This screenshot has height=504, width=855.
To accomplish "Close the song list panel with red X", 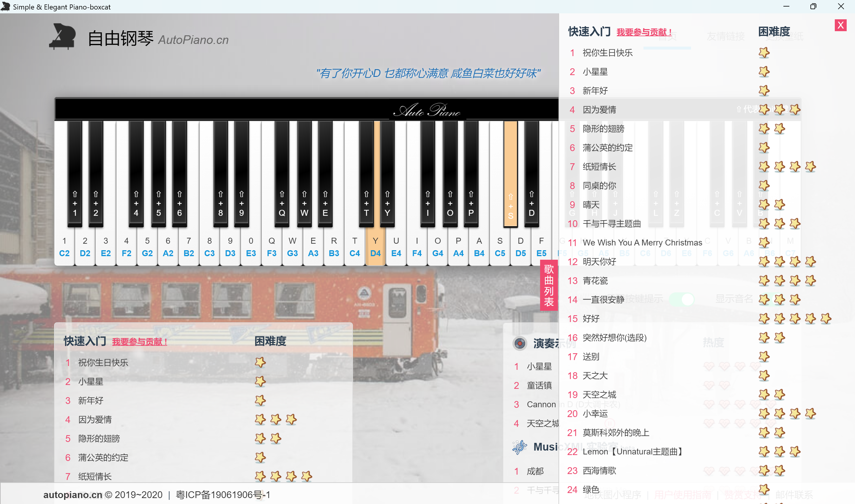I will tap(840, 25).
